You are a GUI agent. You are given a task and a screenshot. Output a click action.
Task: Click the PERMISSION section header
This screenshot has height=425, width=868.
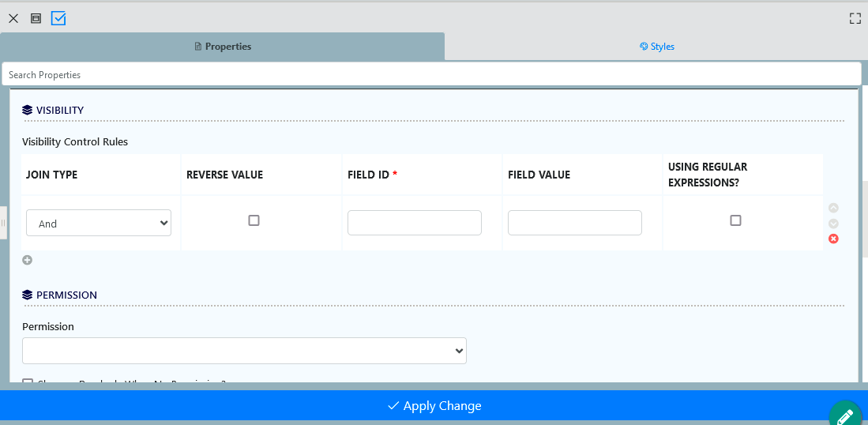[60, 295]
